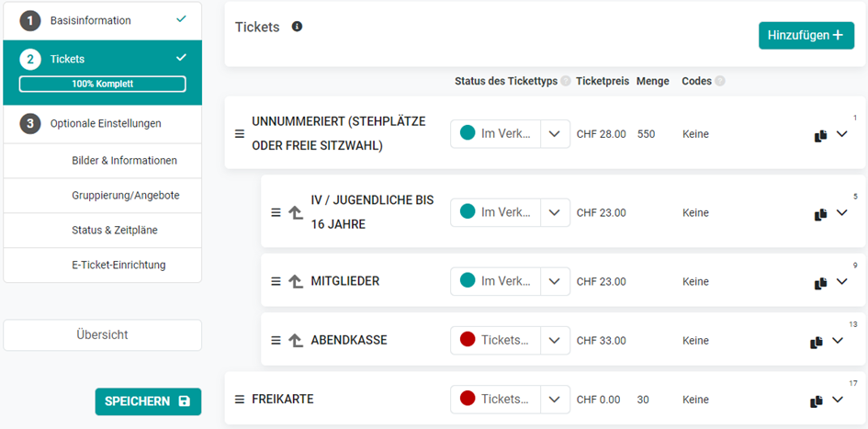Screen dimensions: 868x429
Task: Click the un-nest arrow icon next to ABENDKASSE
Action: tap(296, 341)
